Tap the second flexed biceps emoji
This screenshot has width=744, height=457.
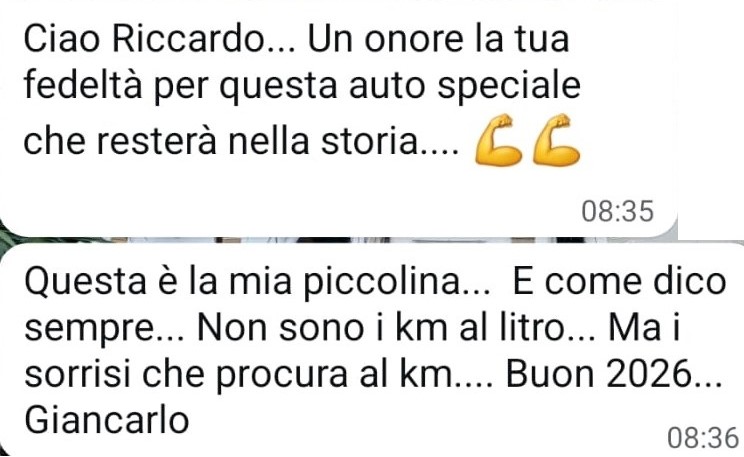pos(556,140)
